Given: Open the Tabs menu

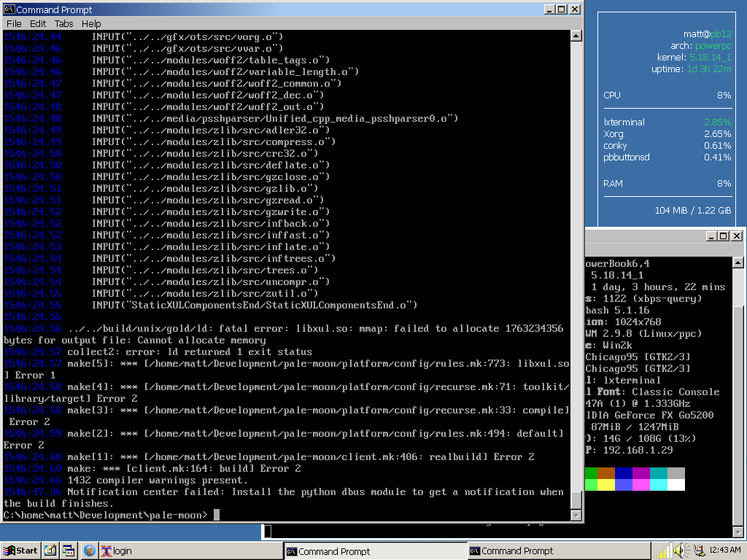Looking at the screenshot, I should point(64,24).
